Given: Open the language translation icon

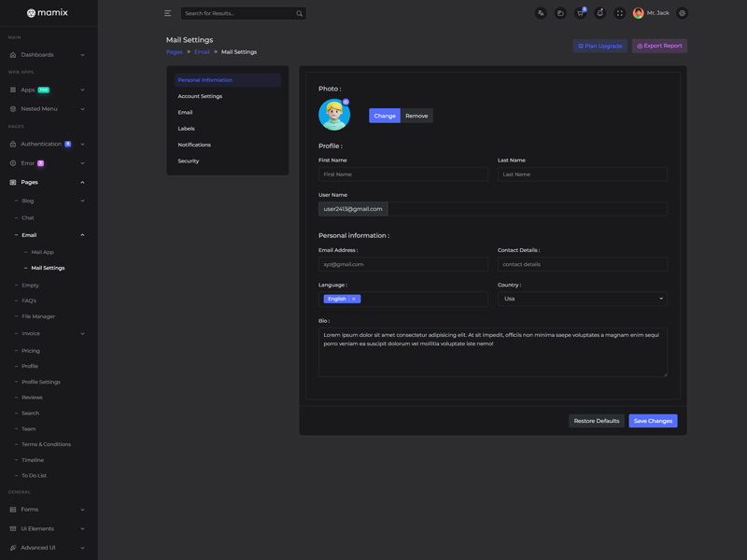Looking at the screenshot, I should [x=541, y=13].
